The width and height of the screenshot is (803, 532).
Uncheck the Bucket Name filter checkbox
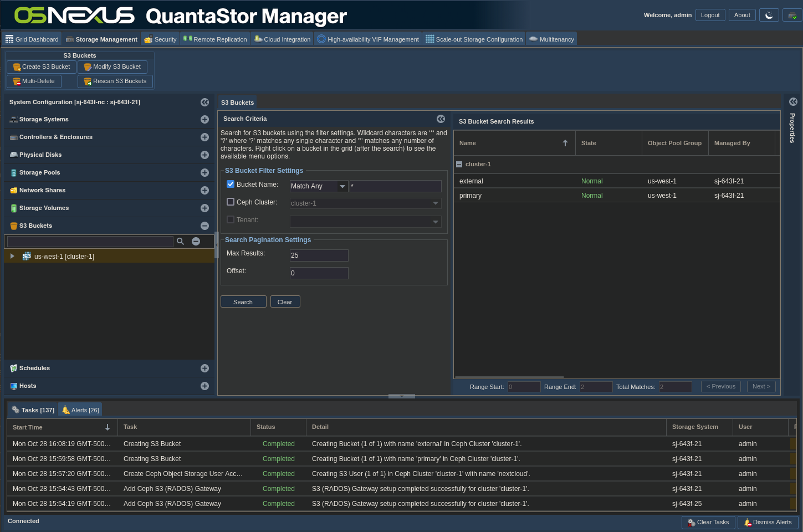pyautogui.click(x=231, y=185)
